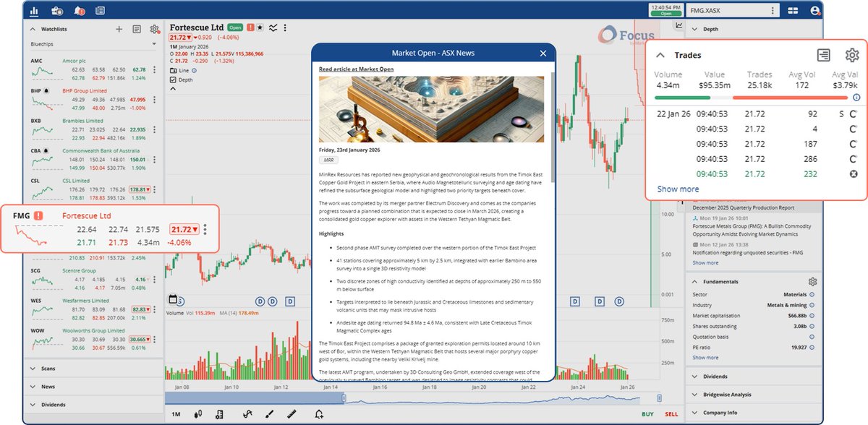
Task: Open the Trades panel list view icon
Action: [823, 55]
